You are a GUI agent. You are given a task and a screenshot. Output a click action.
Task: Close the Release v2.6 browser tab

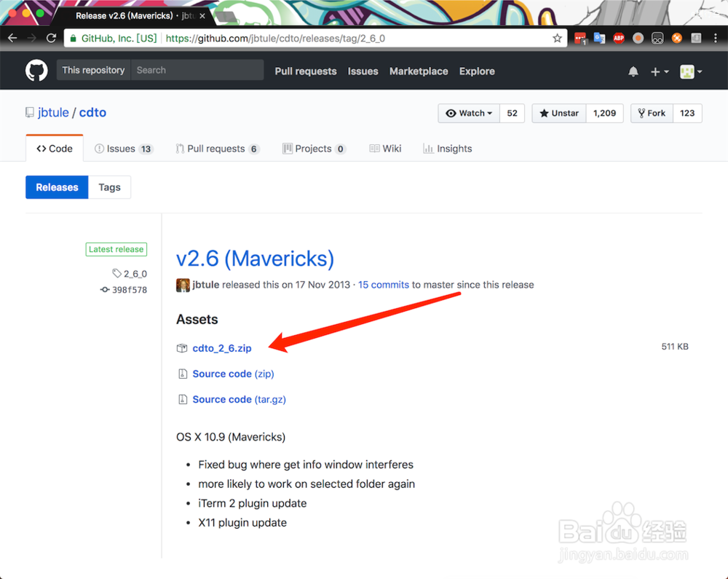(x=202, y=16)
